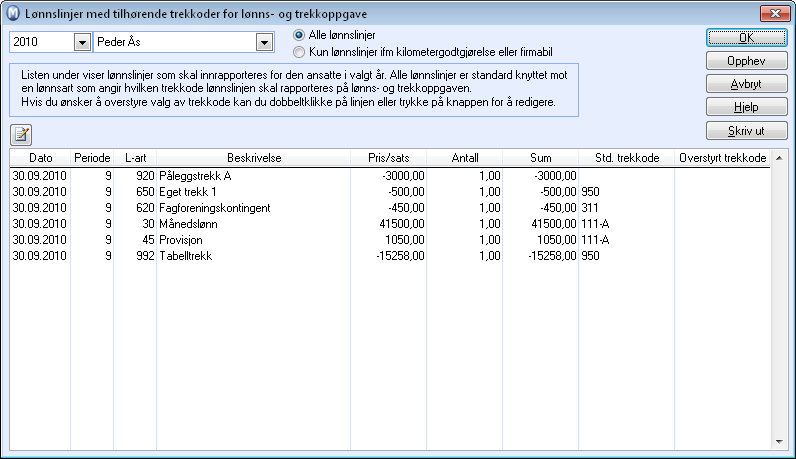Select the 'Eget trekk 1' row

pos(390,192)
